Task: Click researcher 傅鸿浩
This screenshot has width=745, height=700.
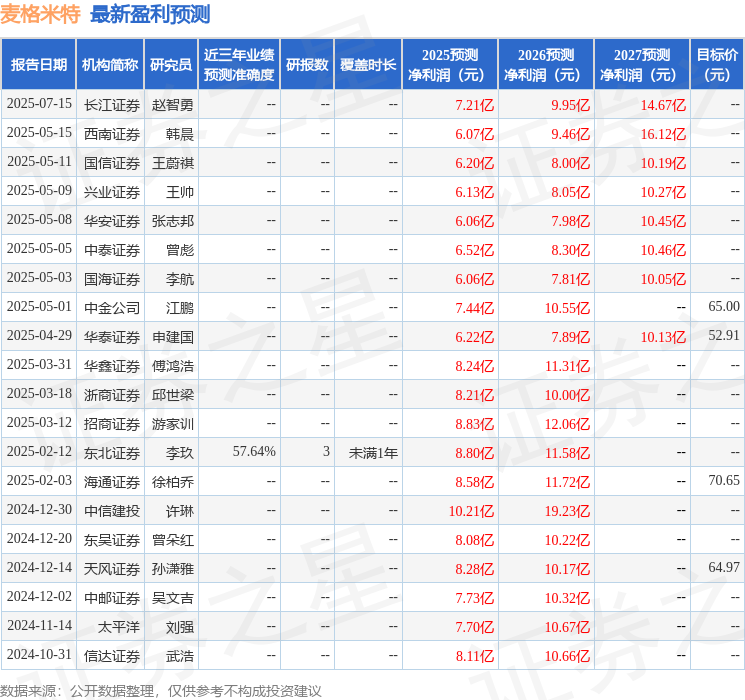Action: click(x=172, y=366)
